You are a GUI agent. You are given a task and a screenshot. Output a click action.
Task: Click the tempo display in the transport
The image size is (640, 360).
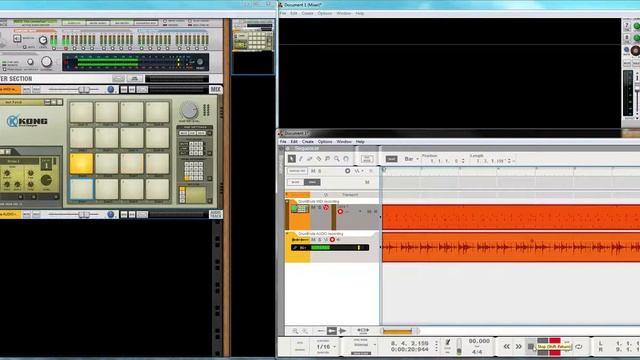tap(479, 341)
